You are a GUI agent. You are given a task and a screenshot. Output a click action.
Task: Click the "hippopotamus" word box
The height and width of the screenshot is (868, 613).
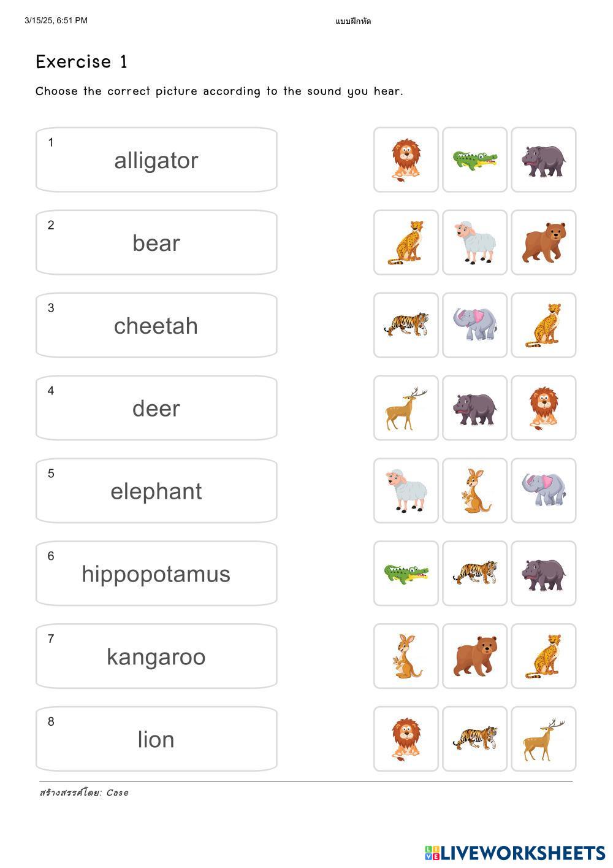point(156,574)
